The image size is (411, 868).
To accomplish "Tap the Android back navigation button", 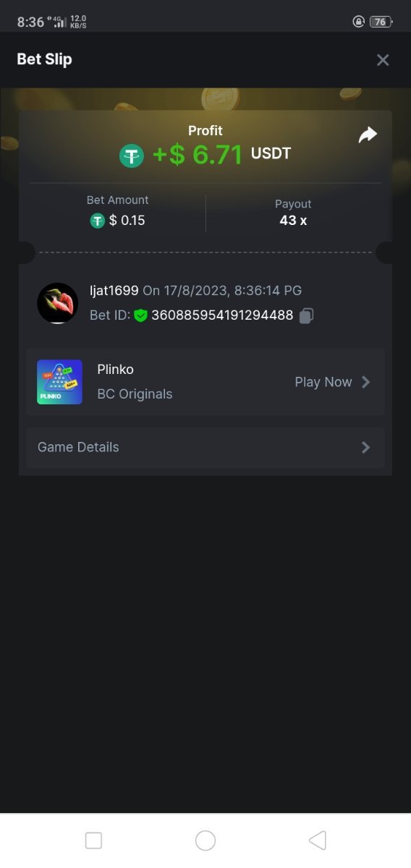I will (x=317, y=840).
